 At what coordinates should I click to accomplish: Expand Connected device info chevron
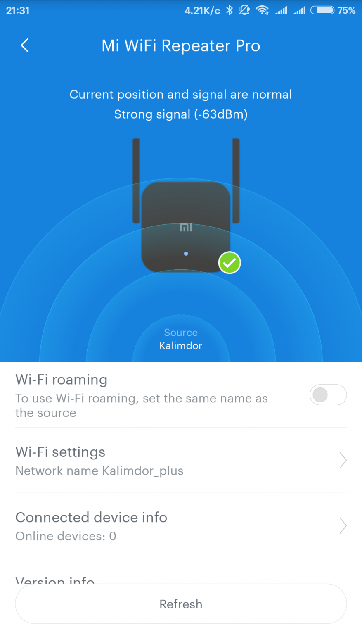343,525
